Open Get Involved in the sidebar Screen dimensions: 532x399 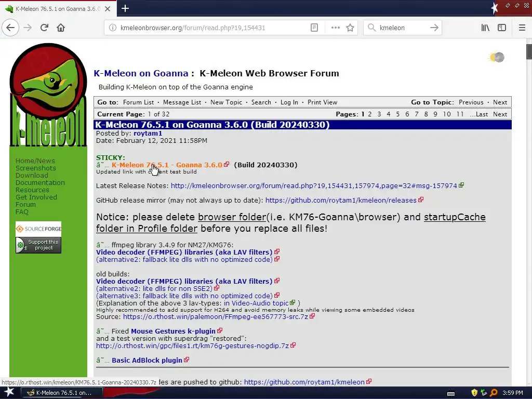tap(36, 197)
